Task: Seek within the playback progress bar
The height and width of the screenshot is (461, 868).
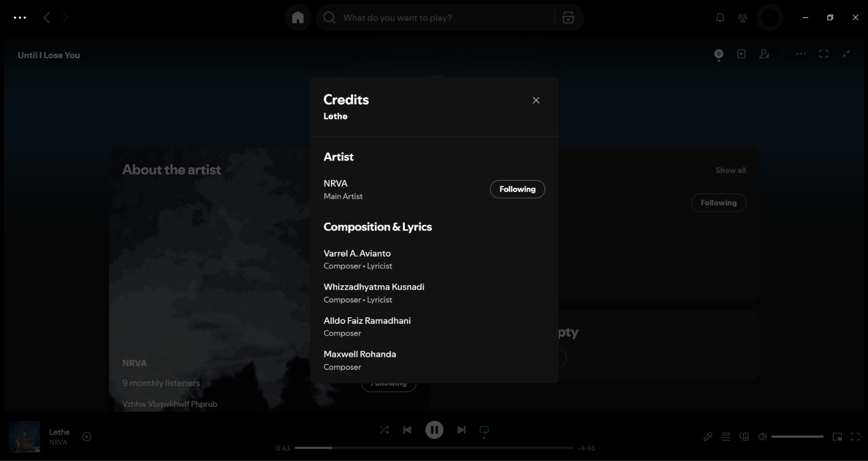Action: [x=434, y=448]
